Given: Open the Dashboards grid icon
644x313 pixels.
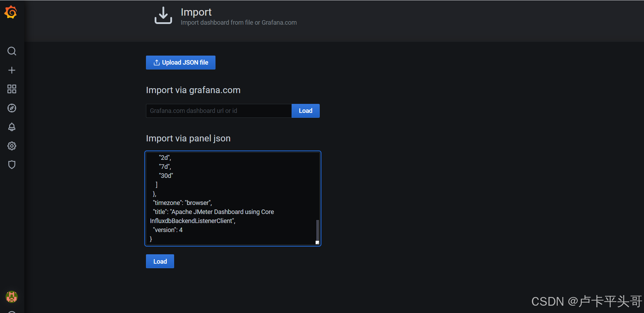Looking at the screenshot, I should (x=12, y=89).
